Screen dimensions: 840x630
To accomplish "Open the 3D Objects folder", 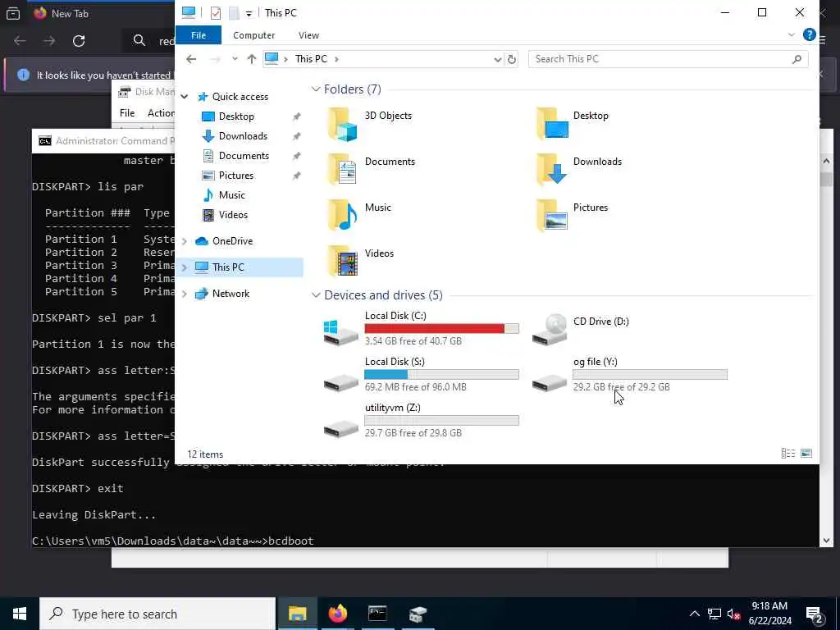I will click(x=369, y=124).
